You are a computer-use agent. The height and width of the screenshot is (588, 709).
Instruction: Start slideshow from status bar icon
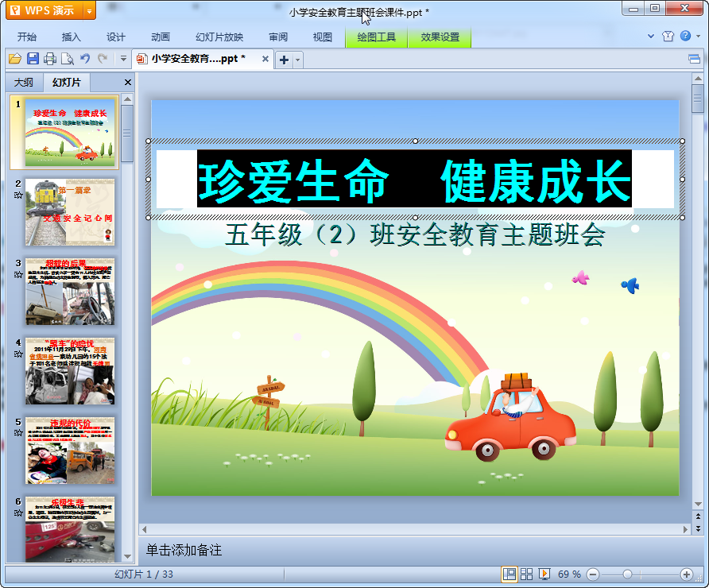pos(544,574)
